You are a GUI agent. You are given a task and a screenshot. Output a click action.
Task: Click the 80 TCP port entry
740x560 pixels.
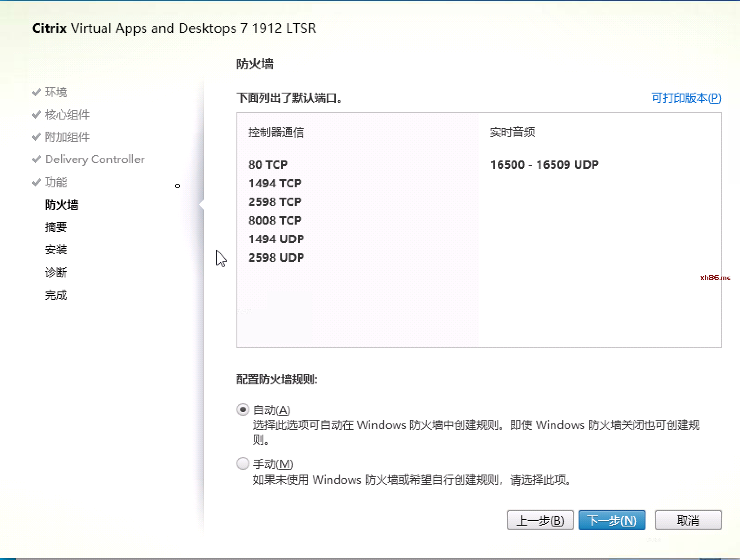(268, 164)
